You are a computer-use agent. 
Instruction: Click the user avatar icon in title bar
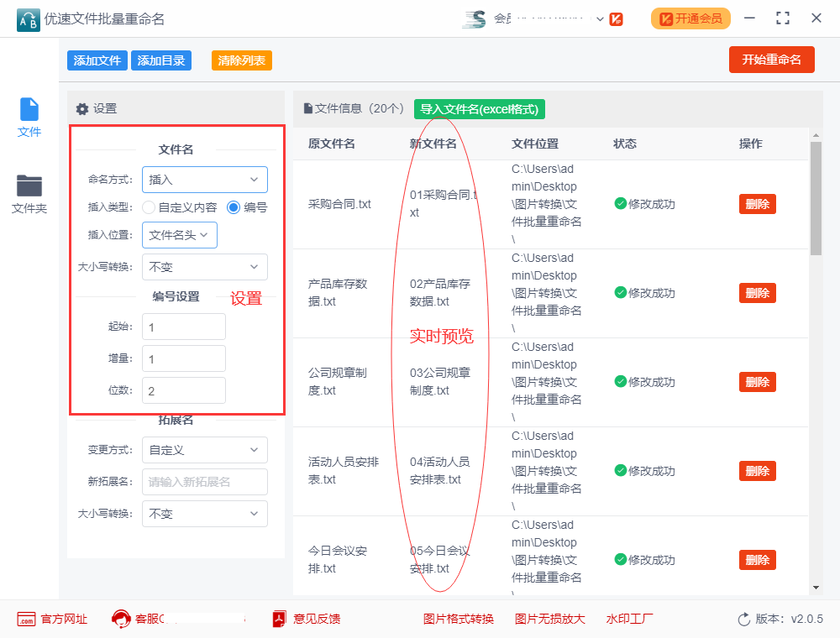(475, 19)
